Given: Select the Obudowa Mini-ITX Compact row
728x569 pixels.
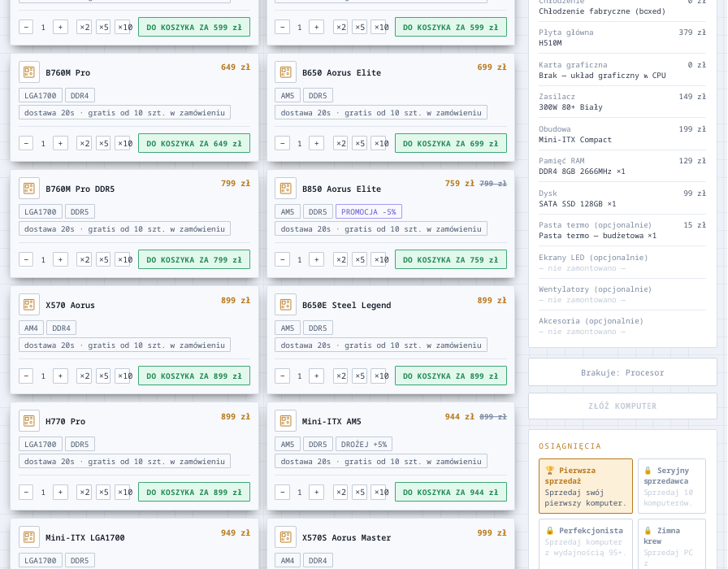Looking at the screenshot, I should (x=622, y=134).
